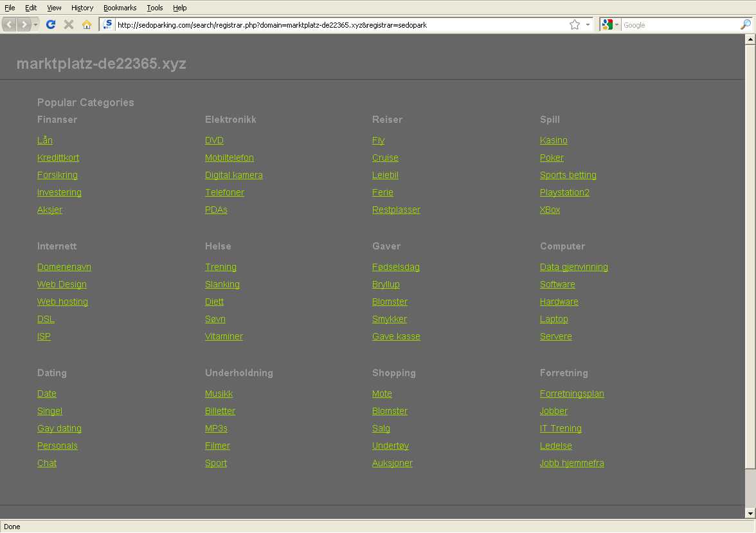756x533 pixels.
Task: Follow the Slanking link
Action: point(222,285)
